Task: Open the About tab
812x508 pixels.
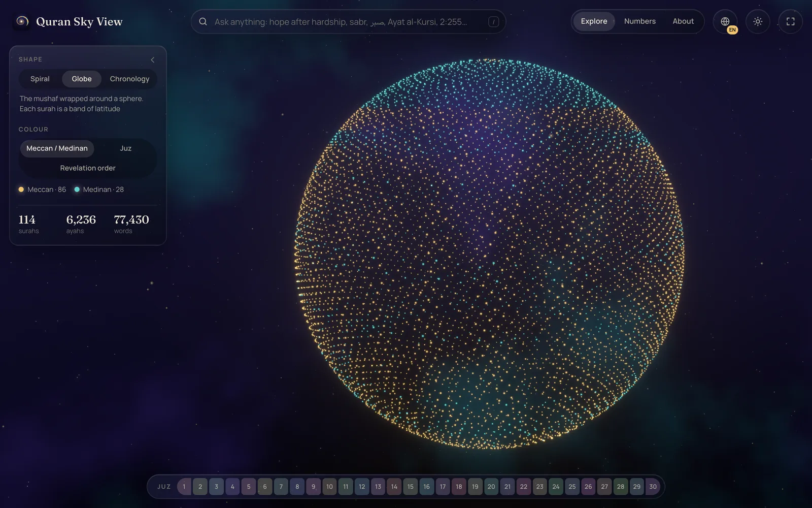Action: (x=683, y=21)
